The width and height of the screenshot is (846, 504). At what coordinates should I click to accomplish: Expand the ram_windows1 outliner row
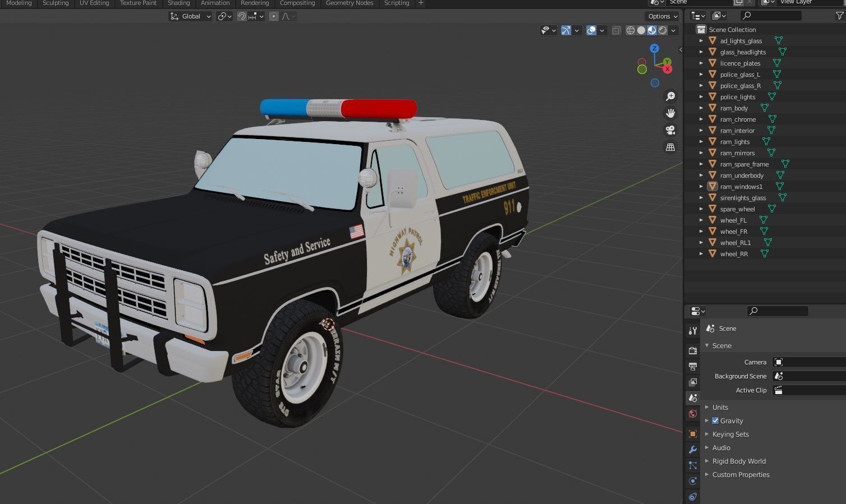point(701,186)
